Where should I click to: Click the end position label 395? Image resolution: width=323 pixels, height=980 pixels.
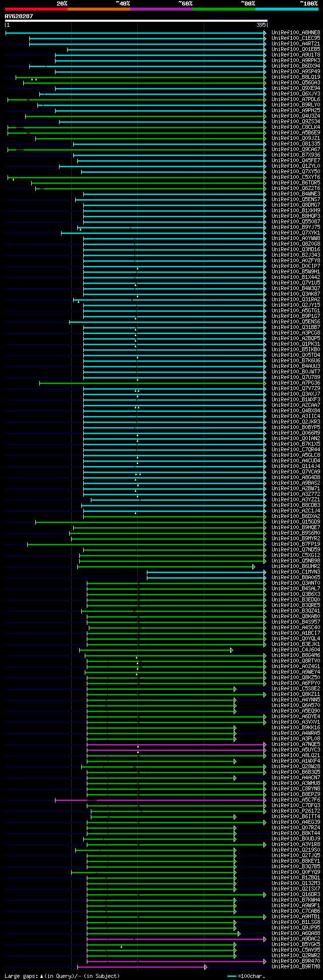(x=261, y=25)
